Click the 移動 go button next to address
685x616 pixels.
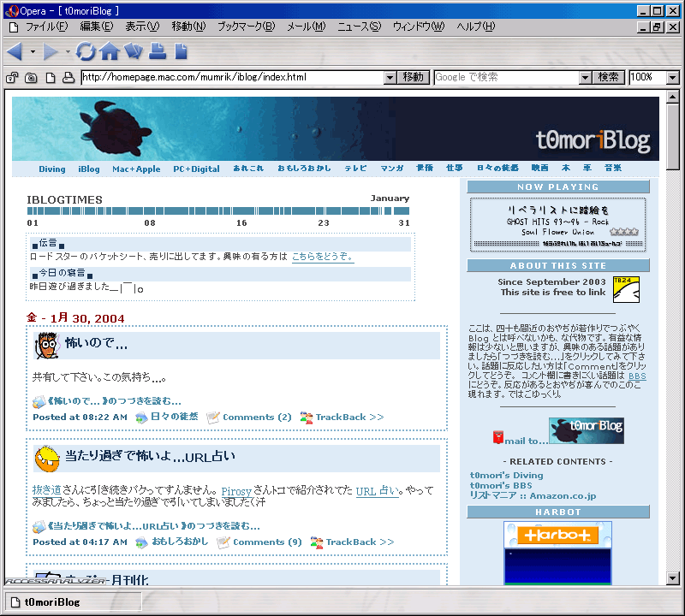414,78
